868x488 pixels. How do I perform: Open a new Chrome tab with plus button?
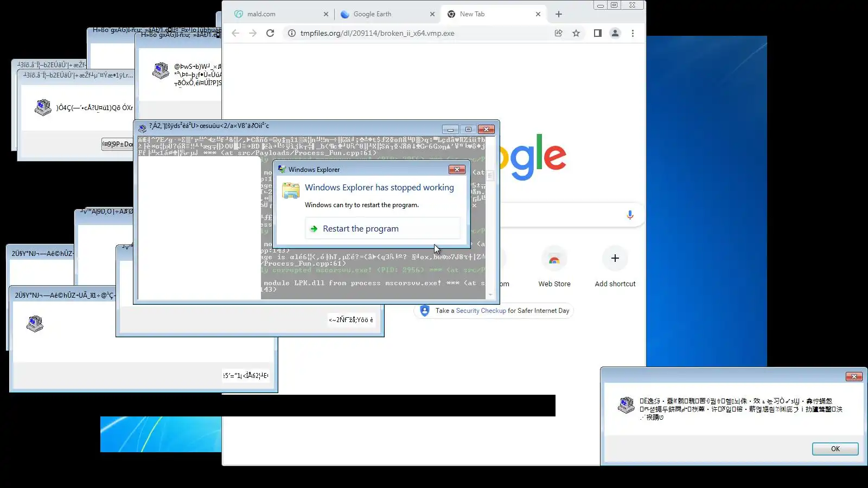coord(559,14)
